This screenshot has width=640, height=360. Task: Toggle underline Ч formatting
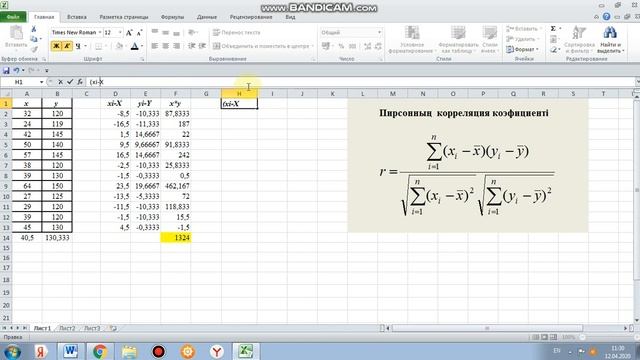coord(78,46)
